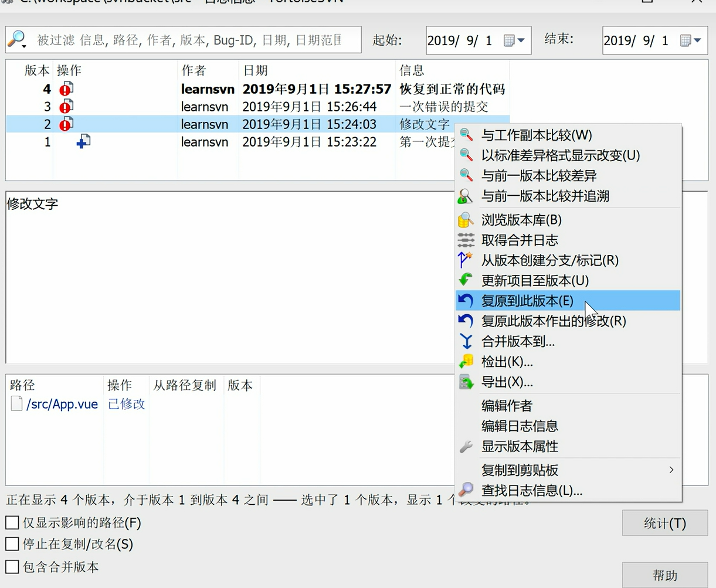Image resolution: width=716 pixels, height=588 pixels.
Task: Click the 信息 column header
Action: (452, 70)
